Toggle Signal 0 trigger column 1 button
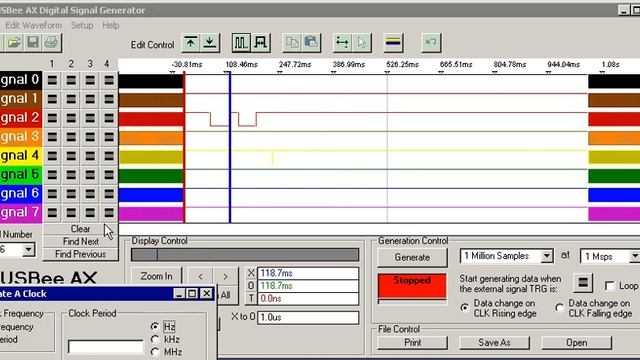Viewport: 640px width, 360px height. coord(52,80)
